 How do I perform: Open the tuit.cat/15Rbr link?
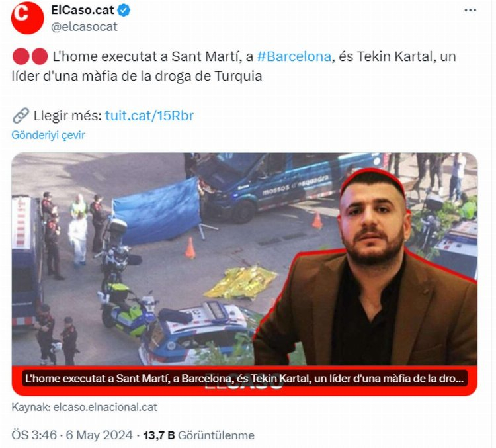coord(149,116)
